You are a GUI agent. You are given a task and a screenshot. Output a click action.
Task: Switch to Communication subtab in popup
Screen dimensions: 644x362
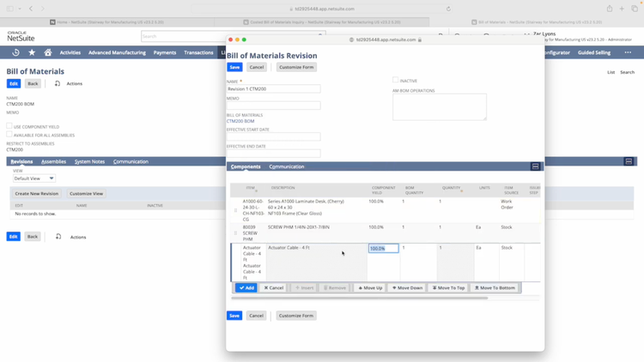(x=287, y=166)
